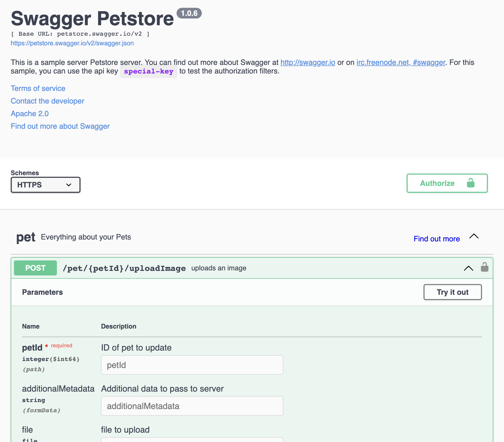This screenshot has height=442, width=504.
Task: Click 'Everything about your Pets' description
Action: tap(86, 237)
